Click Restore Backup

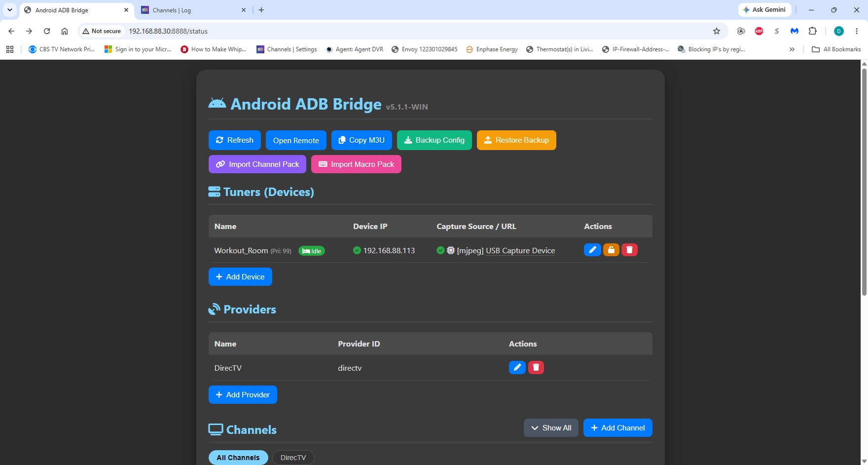(x=516, y=140)
